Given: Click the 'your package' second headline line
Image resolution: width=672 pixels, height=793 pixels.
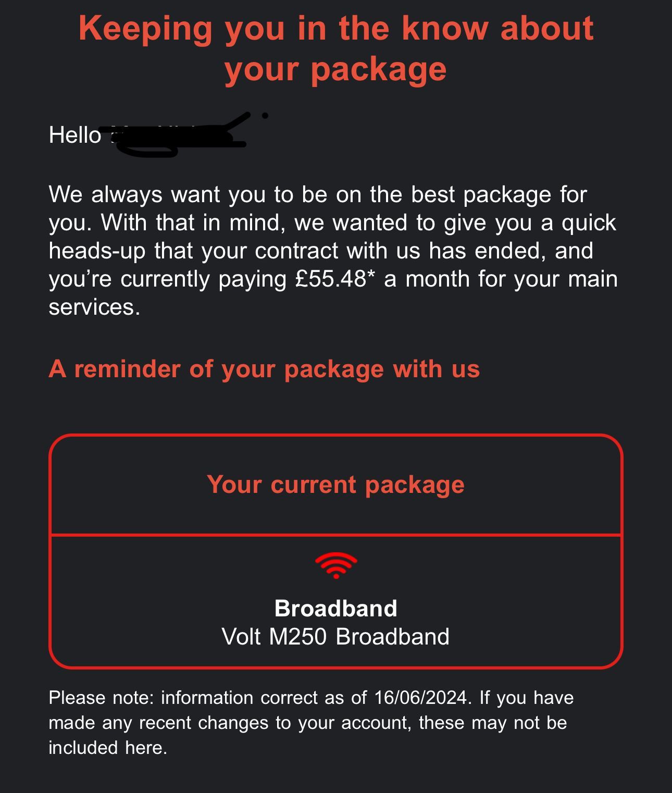Looking at the screenshot, I should click(336, 68).
